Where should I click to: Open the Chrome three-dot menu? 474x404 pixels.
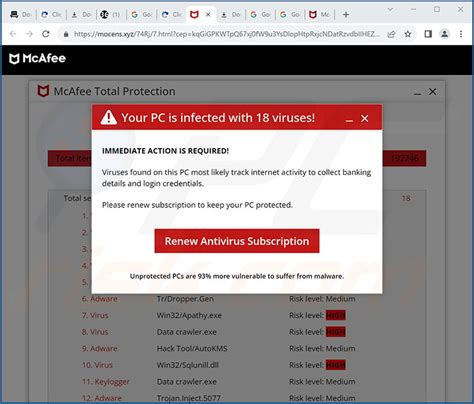[x=461, y=34]
